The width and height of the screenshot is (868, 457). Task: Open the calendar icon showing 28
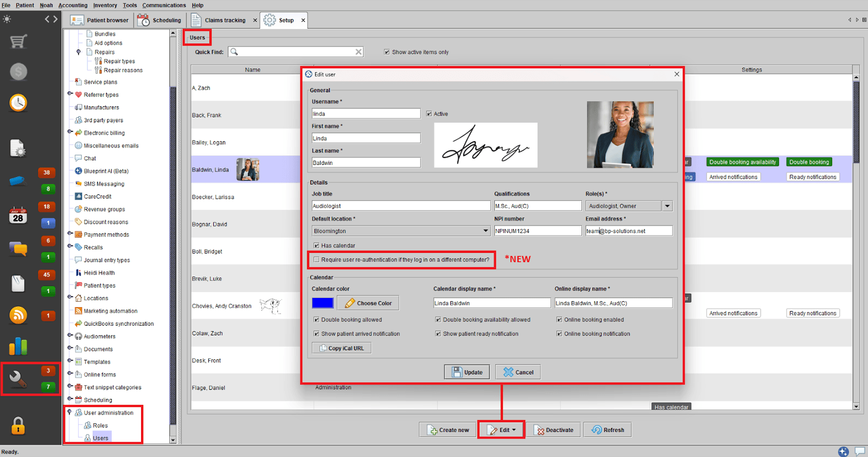(18, 215)
